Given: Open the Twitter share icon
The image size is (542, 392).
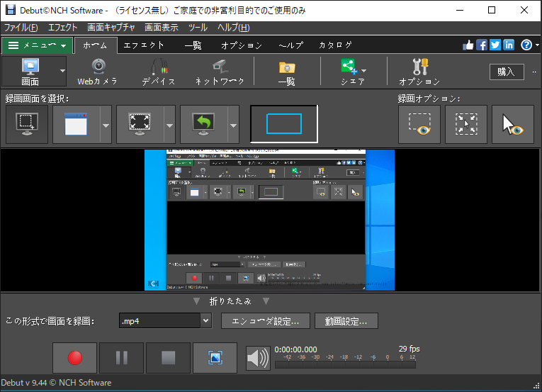Looking at the screenshot, I should 495,45.
